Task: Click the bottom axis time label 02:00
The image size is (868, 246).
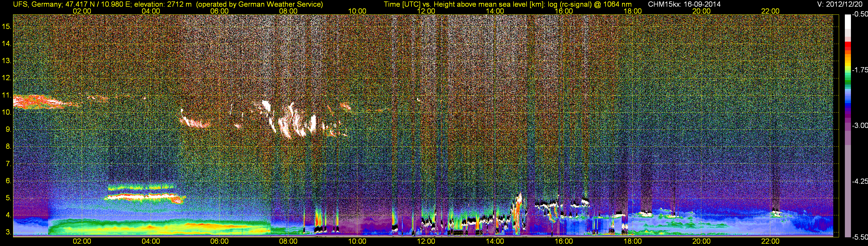Action: coord(82,241)
